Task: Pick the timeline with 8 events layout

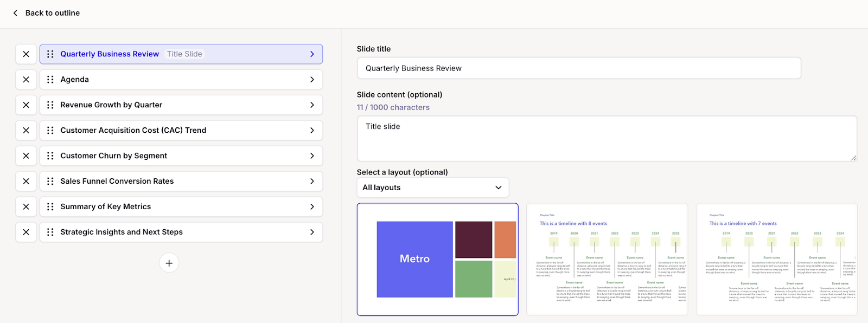Action: click(x=607, y=259)
